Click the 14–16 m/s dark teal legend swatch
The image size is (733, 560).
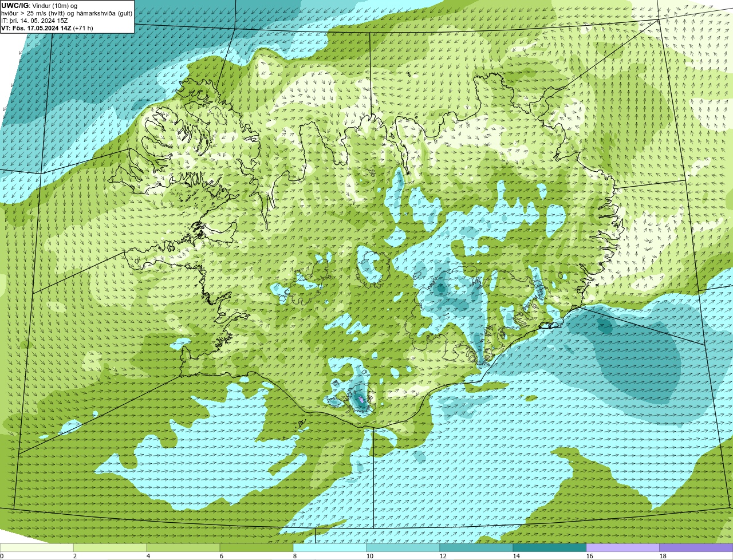point(550,547)
